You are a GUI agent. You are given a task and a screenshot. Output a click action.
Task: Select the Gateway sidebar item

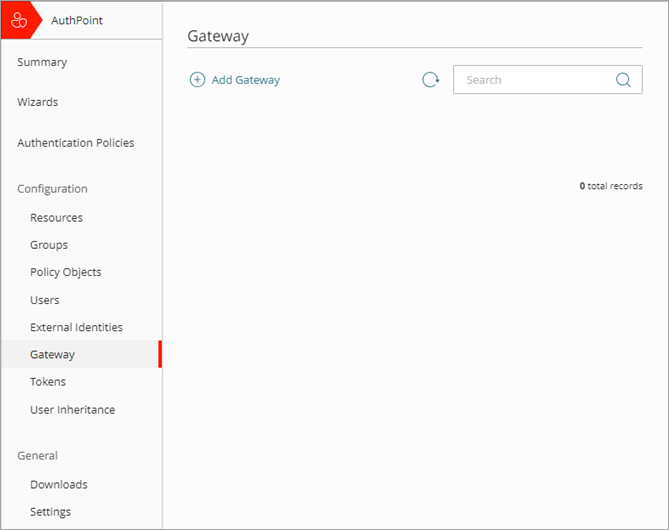coord(52,354)
